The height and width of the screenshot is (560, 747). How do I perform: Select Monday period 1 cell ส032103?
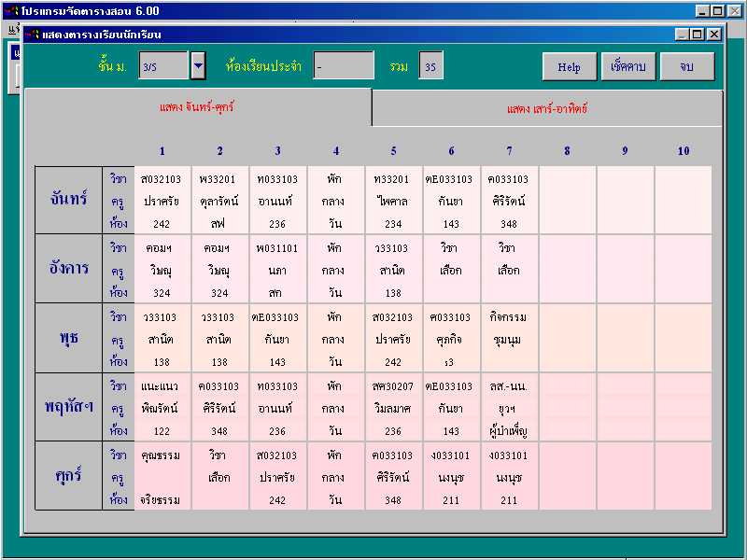162,201
